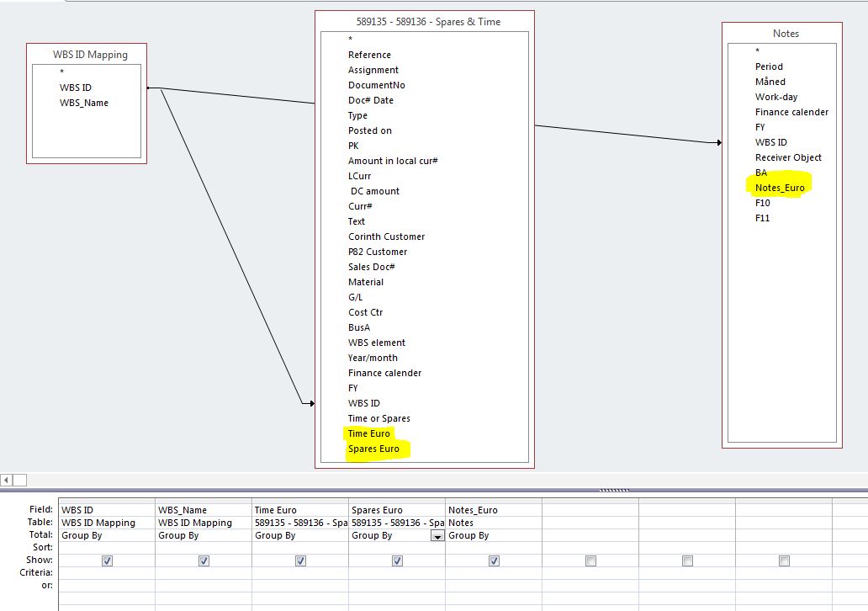Select highlighted Notes_Euro field in Notes table

(780, 188)
